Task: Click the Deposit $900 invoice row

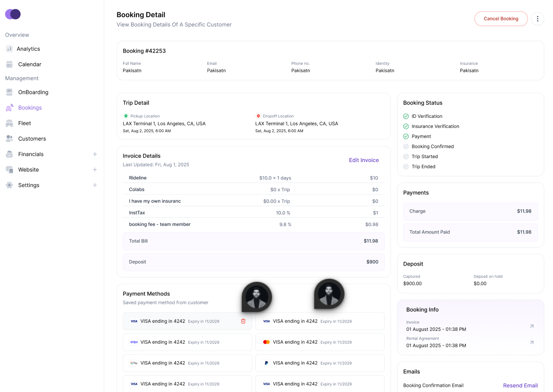Action: pos(254,262)
